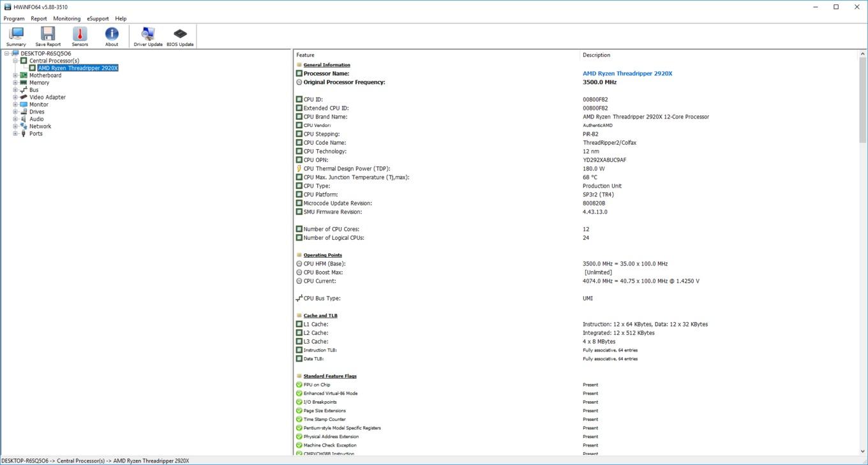Select the Video Adapter entry
The image size is (868, 465).
[47, 98]
